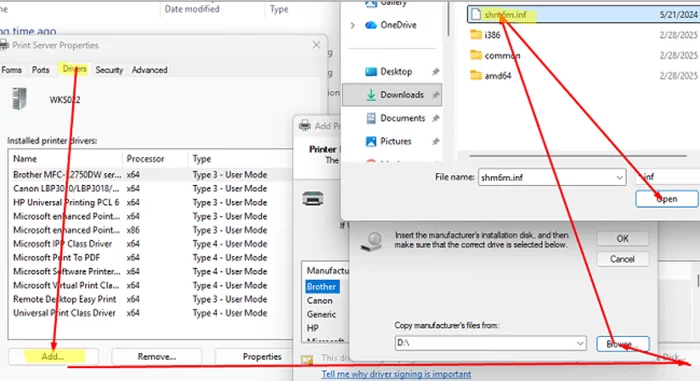Sort drivers by Processor column
Image resolution: width=700 pixels, height=381 pixels.
[x=155, y=159]
